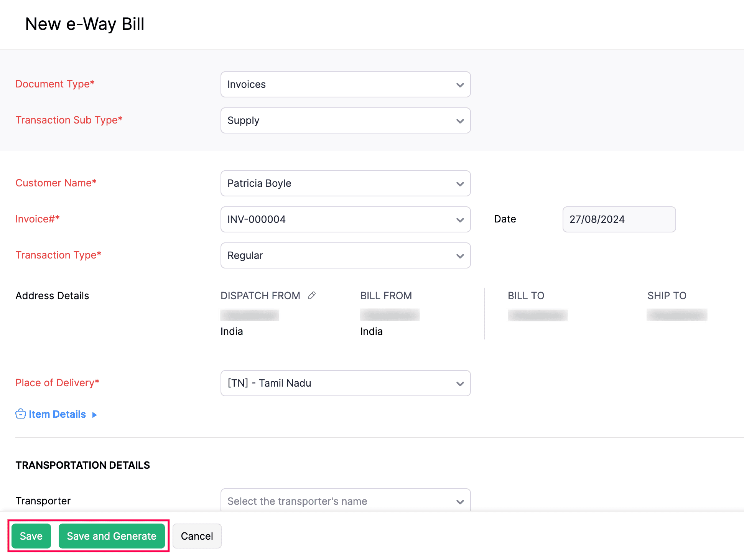Click the Transaction Sub Type chevron arrow

(x=460, y=121)
